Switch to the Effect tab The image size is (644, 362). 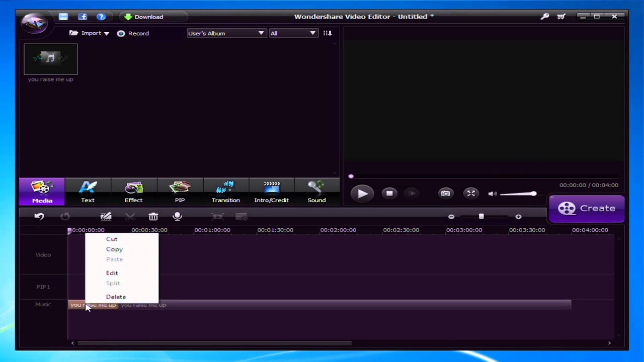(x=133, y=192)
